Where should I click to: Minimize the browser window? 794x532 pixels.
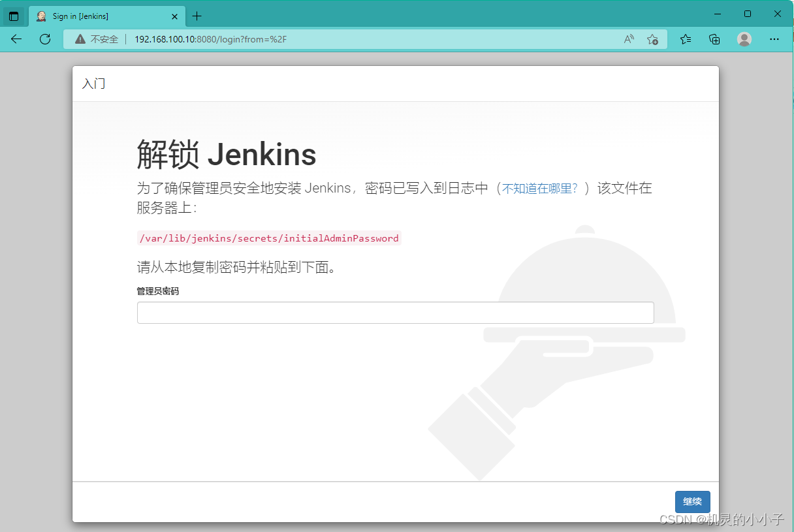(x=718, y=14)
